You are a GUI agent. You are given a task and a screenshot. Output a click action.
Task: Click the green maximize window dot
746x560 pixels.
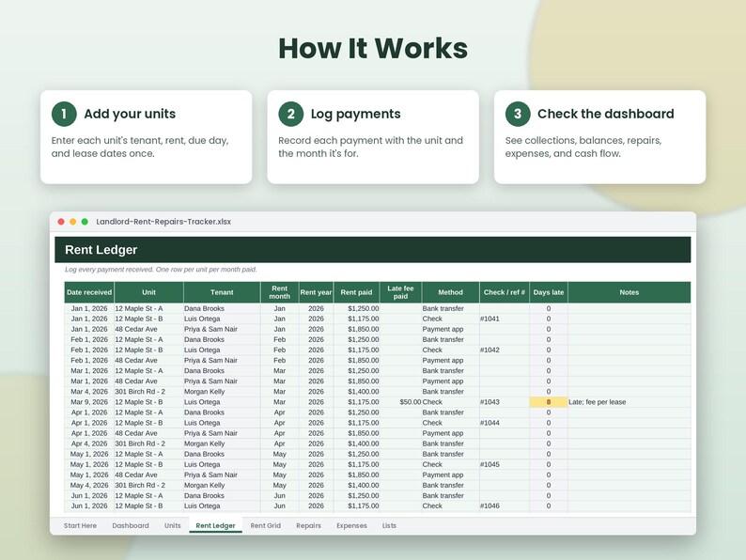pyautogui.click(x=85, y=222)
